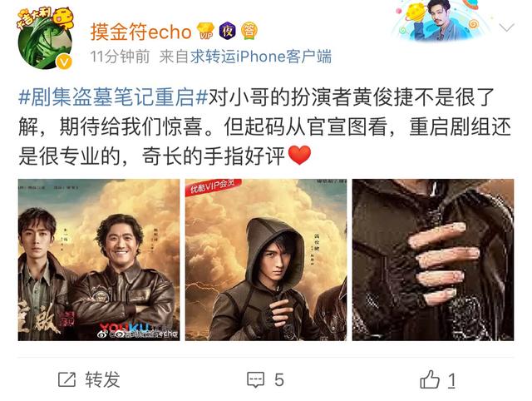Tap the like count 1
Image resolution: width=532 pixels, height=401 pixels.
pos(451,380)
